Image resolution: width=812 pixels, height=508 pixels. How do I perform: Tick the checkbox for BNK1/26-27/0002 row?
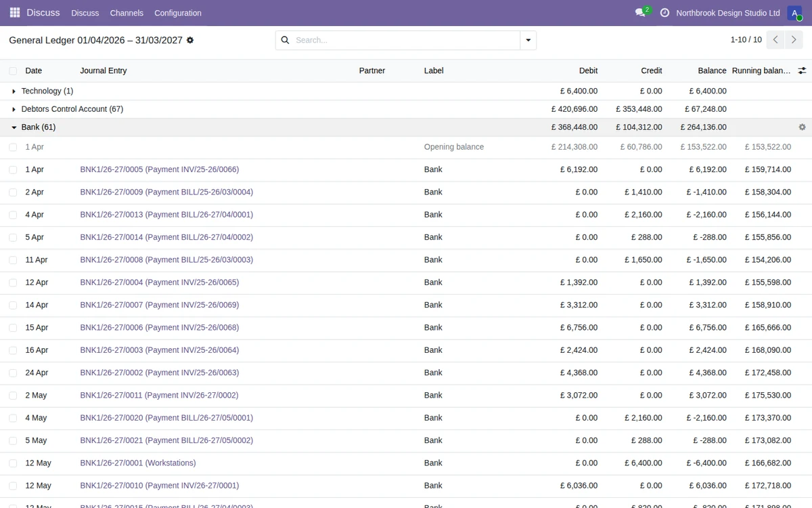pyautogui.click(x=13, y=373)
